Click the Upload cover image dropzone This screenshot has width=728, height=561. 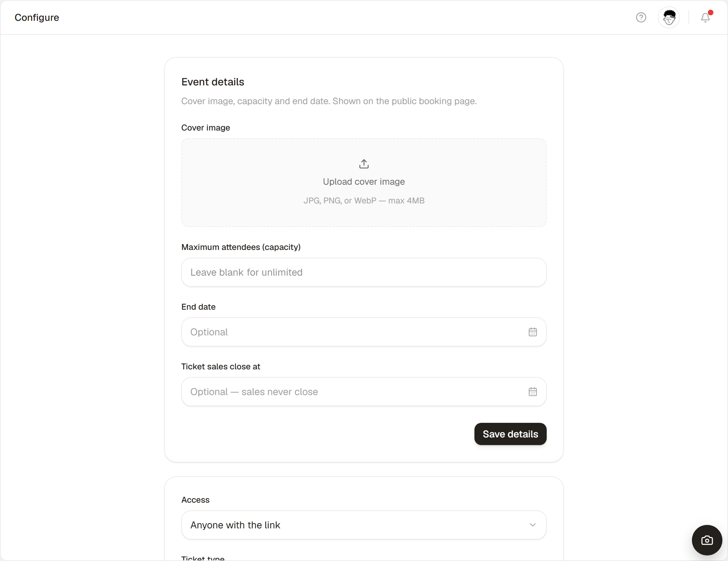364,183
